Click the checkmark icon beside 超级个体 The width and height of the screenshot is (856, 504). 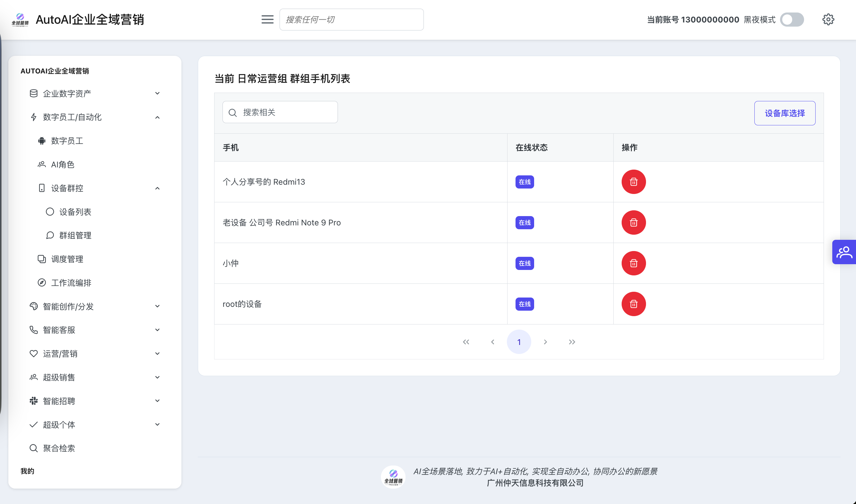click(x=33, y=424)
